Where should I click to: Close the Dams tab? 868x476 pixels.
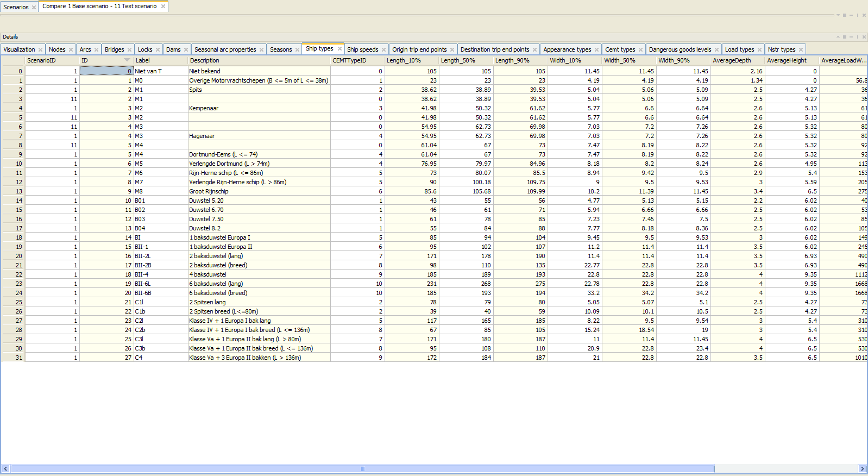[x=186, y=49]
